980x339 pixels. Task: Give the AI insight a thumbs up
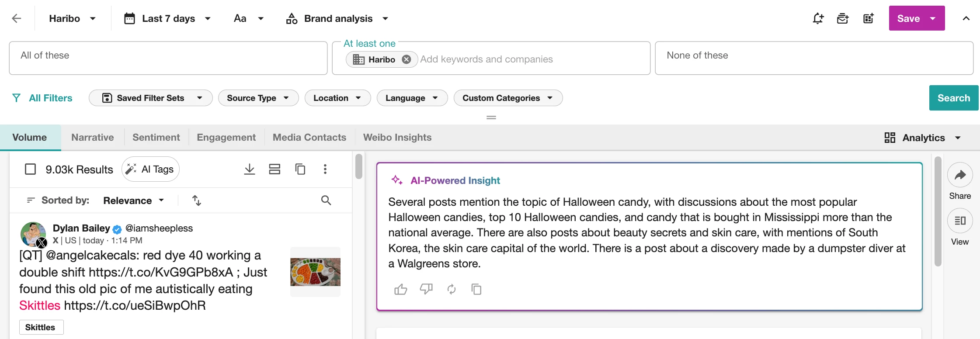400,289
